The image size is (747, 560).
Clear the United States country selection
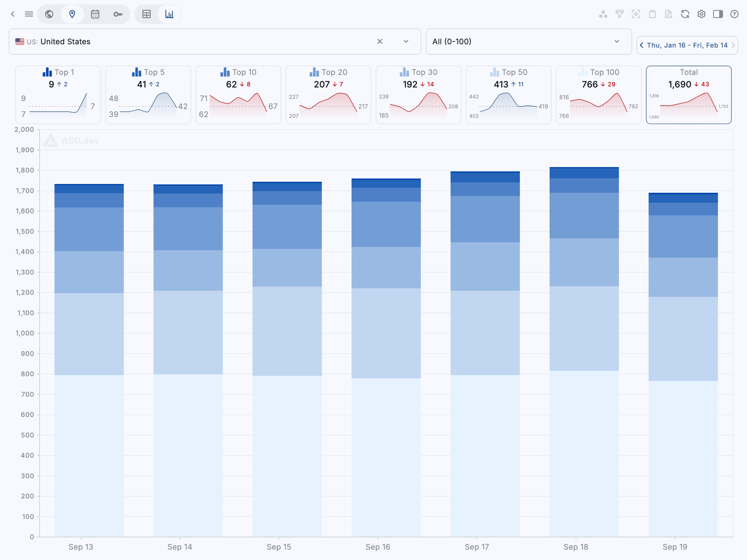[x=380, y=42]
